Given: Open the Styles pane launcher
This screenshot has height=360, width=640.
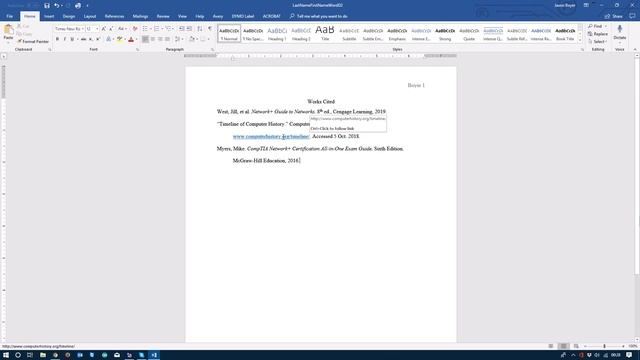Looking at the screenshot, I should [x=582, y=50].
